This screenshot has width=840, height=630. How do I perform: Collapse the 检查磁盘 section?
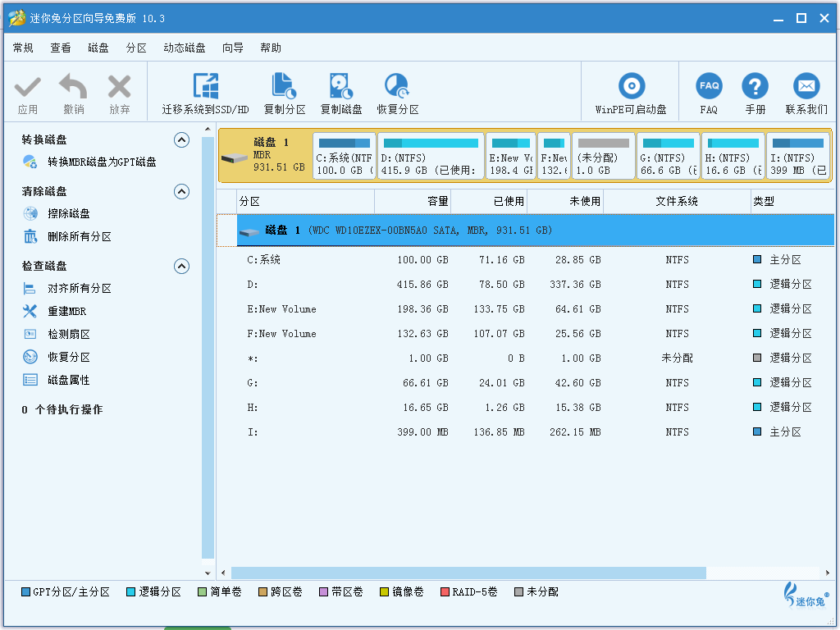click(182, 267)
